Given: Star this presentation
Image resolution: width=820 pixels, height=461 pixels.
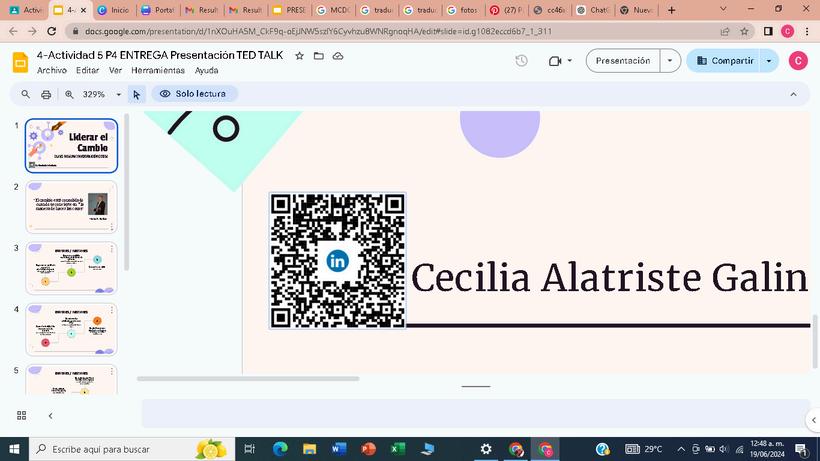Looking at the screenshot, I should 299,56.
